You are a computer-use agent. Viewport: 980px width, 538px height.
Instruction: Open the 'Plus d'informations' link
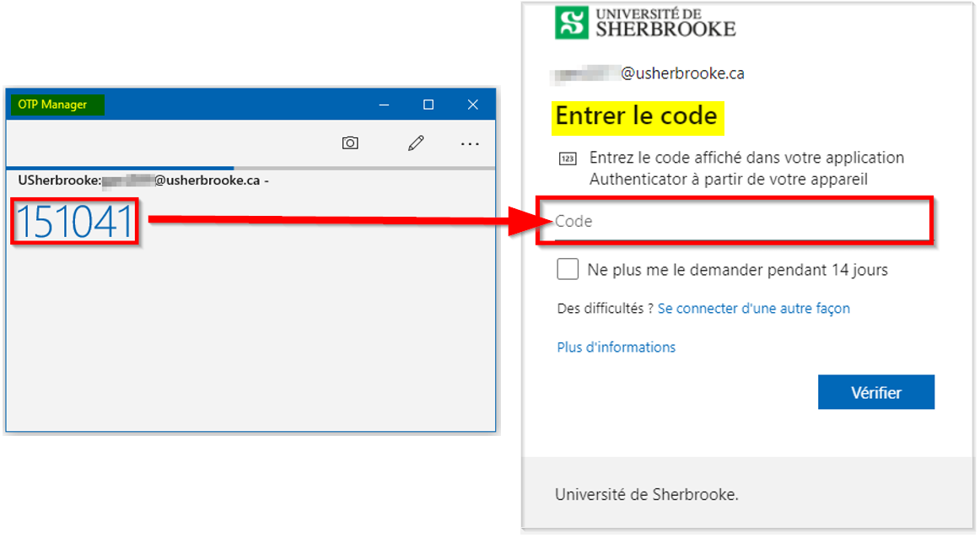tap(617, 347)
